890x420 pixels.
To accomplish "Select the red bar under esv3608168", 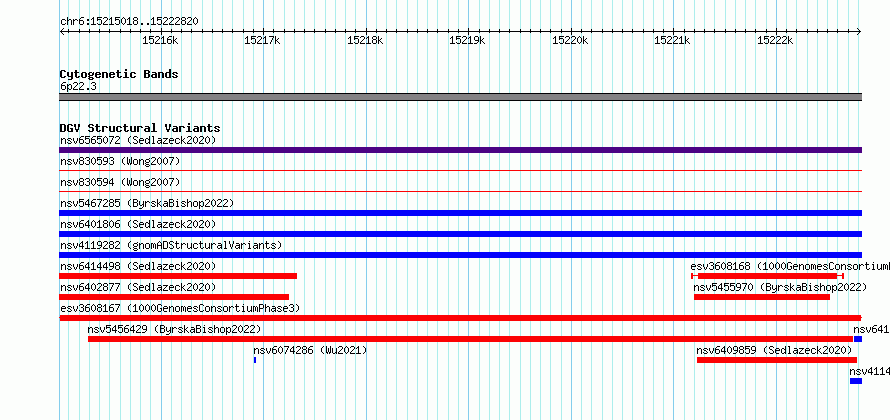I will tap(767, 276).
